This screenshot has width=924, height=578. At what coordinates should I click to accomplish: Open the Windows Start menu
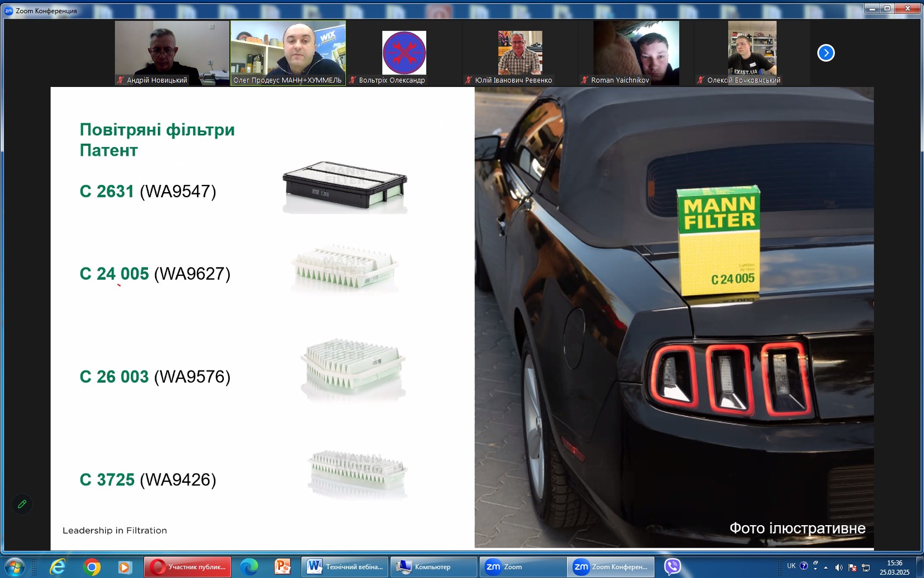14,566
